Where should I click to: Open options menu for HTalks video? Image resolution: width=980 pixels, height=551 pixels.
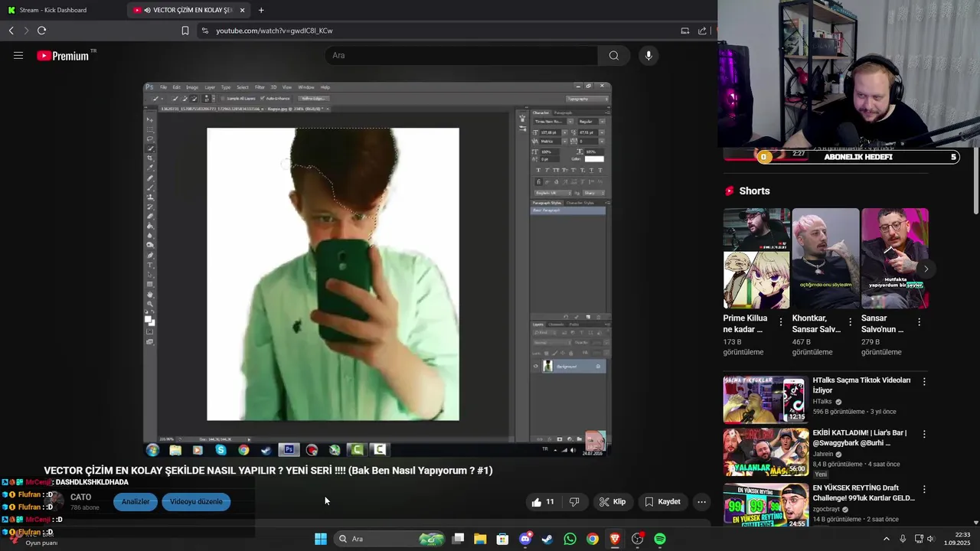tap(924, 381)
